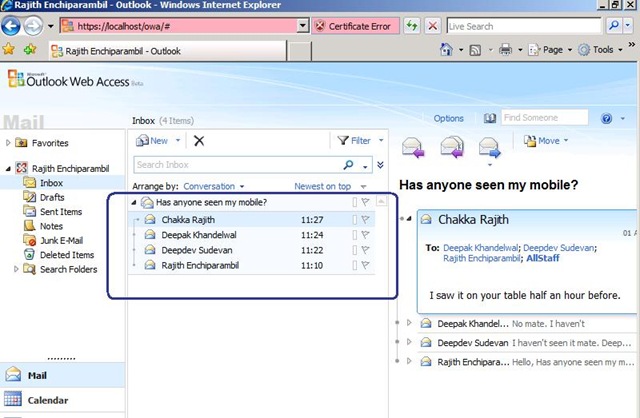This screenshot has height=418, width=640.
Task: Expand the Deepdev Sudevan reply in reading pane
Action: (x=409, y=342)
